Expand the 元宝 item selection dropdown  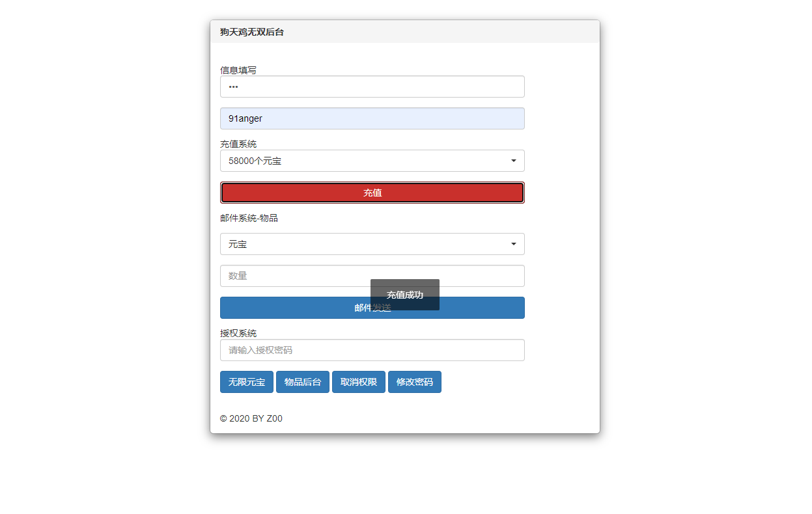(x=365, y=244)
